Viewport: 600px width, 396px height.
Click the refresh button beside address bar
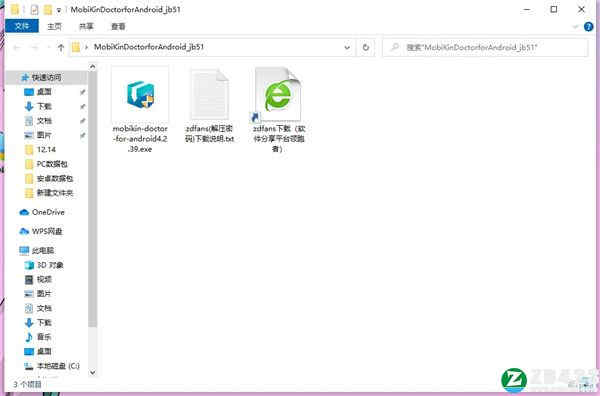tap(366, 47)
